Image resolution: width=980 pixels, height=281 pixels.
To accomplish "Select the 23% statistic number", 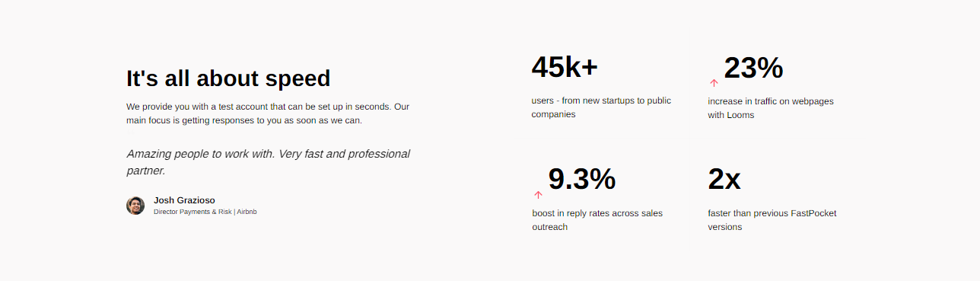I will click(753, 68).
